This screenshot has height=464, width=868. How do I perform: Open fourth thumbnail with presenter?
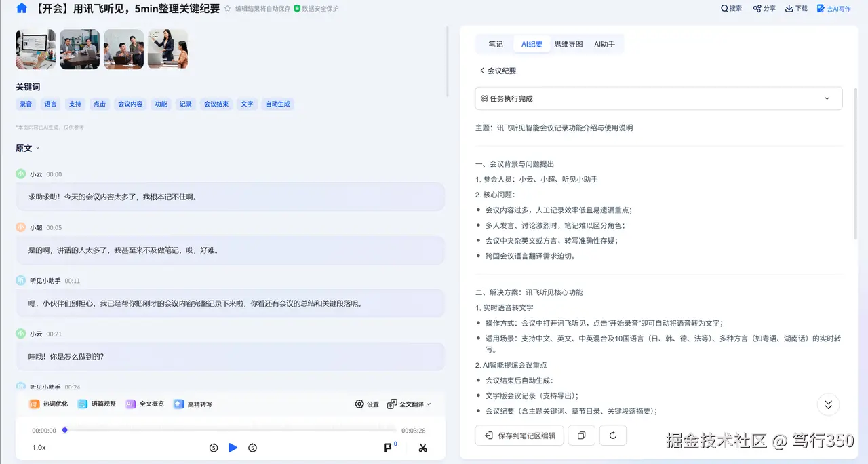point(168,49)
